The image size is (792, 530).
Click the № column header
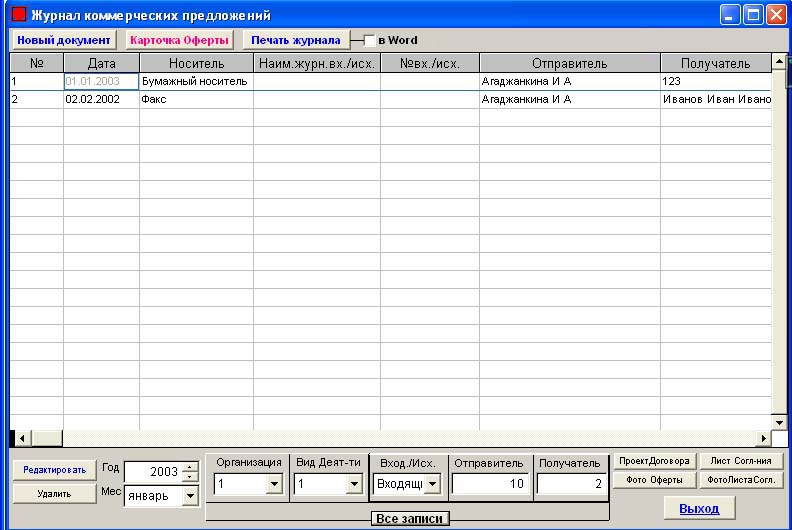coord(36,63)
